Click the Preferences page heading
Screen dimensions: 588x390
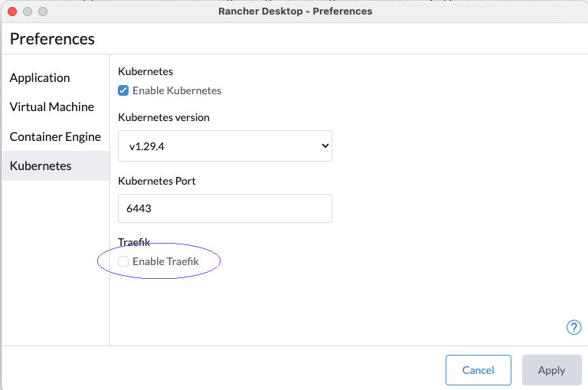pyautogui.click(x=52, y=38)
